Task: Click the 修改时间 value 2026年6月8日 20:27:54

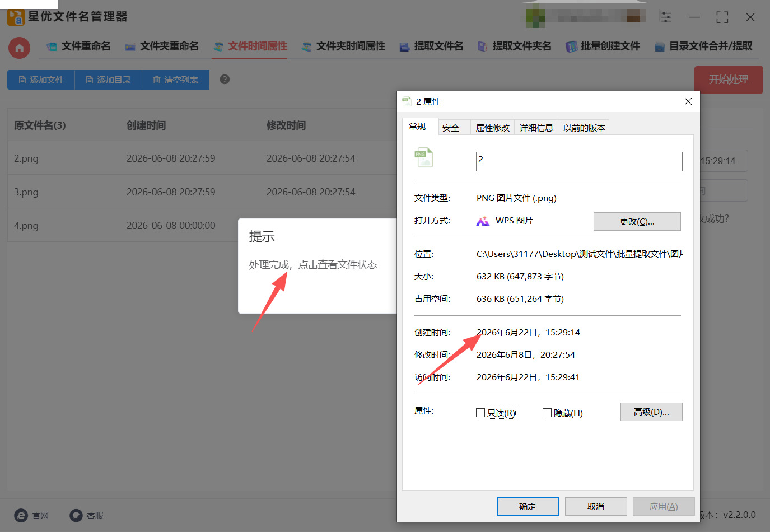Action: tap(526, 354)
